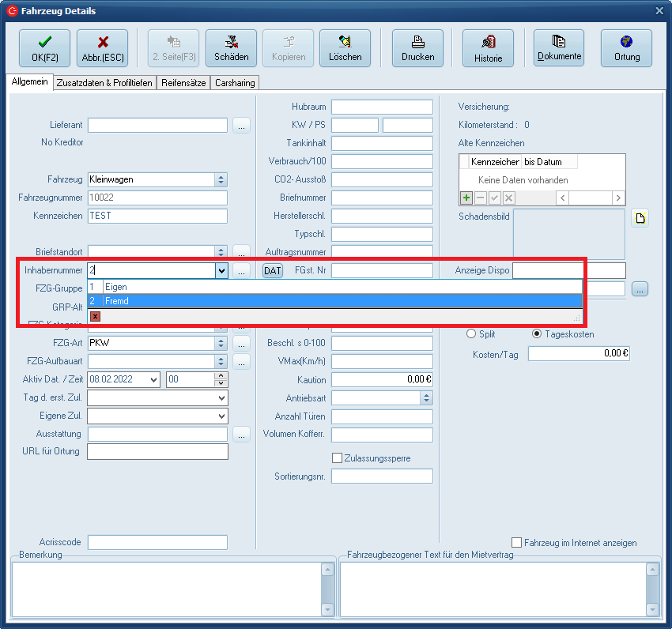Open the Dokumente toolbar button

tap(559, 48)
